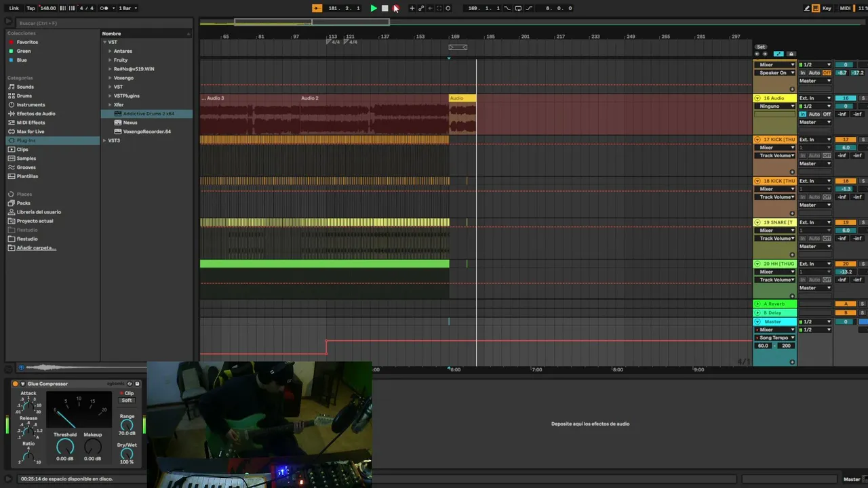Toggle the Punch-Out switch
The height and width of the screenshot is (488, 868).
tap(529, 8)
